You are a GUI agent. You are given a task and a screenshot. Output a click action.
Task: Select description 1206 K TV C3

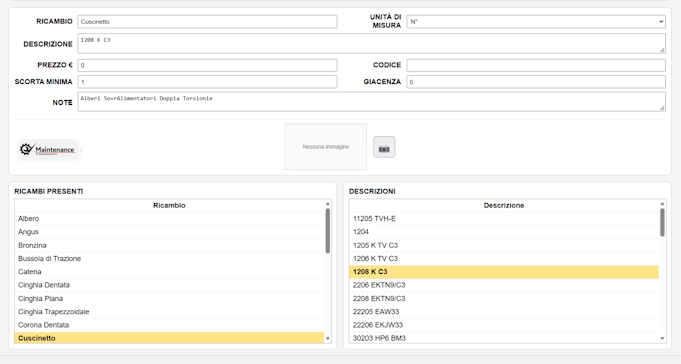(504, 258)
